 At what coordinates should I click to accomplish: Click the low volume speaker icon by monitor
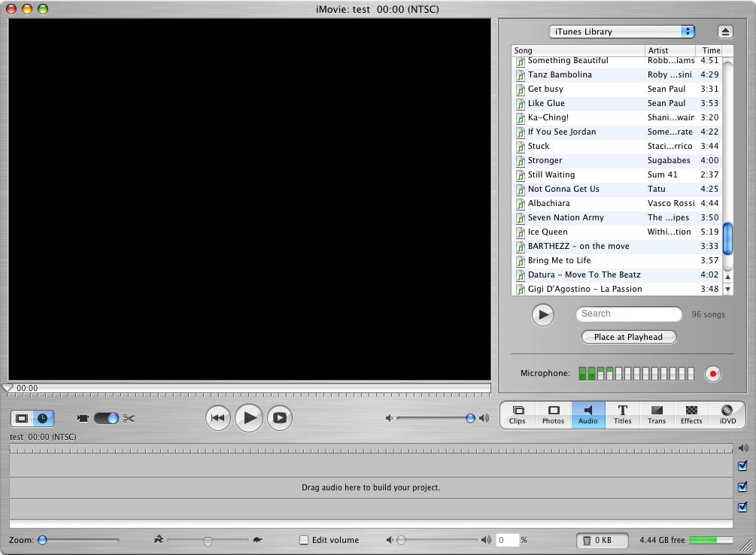389,418
